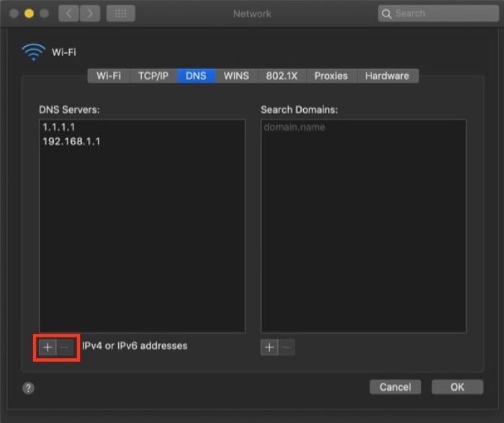Go forward with the toolbar right arrow
The height and width of the screenshot is (423, 504).
click(90, 13)
